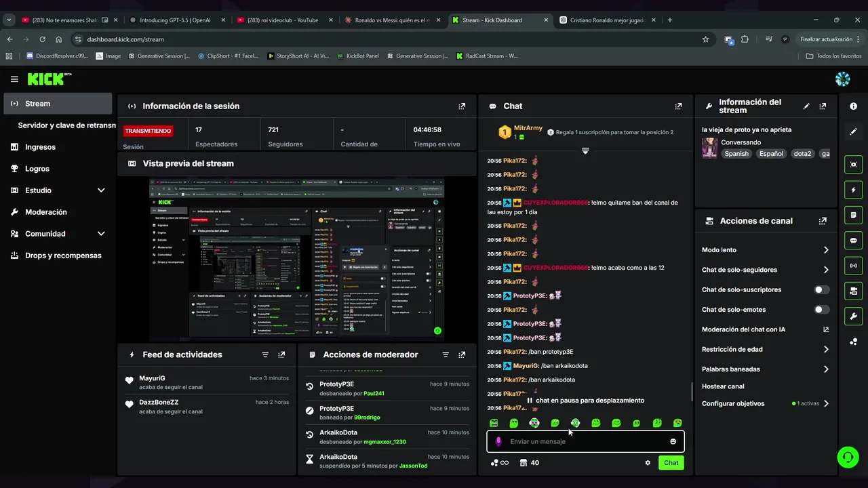Click the note page icon in right toolbar
The width and height of the screenshot is (868, 488).
tap(853, 215)
